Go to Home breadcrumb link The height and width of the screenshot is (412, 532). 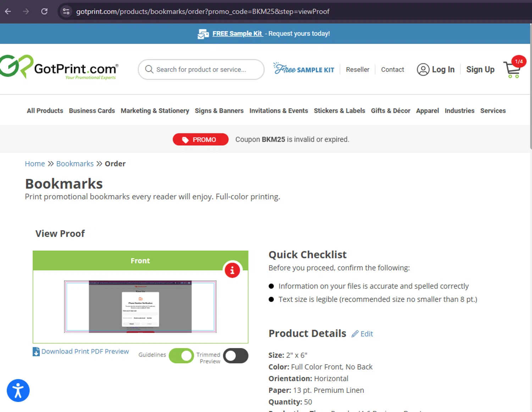tap(35, 164)
